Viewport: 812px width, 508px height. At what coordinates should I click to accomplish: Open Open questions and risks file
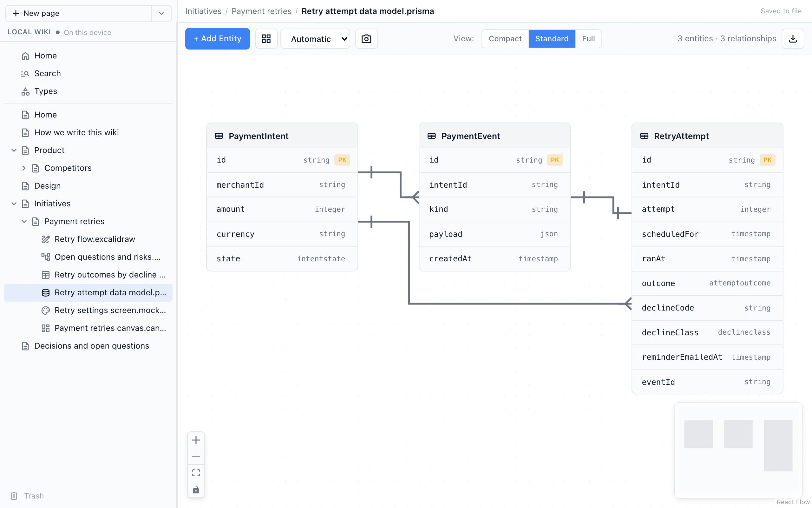88,257
